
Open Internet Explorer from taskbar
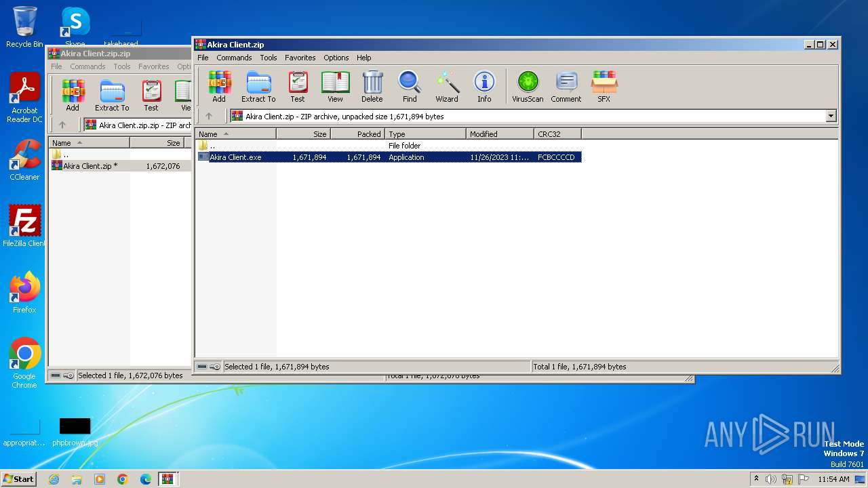click(x=54, y=479)
